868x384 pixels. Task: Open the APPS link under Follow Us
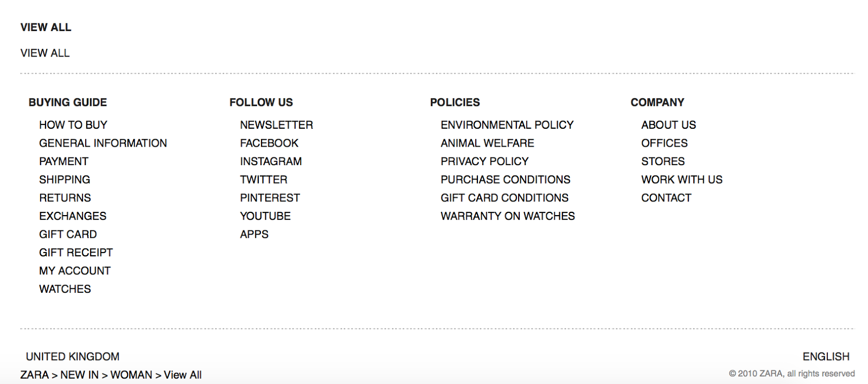254,234
